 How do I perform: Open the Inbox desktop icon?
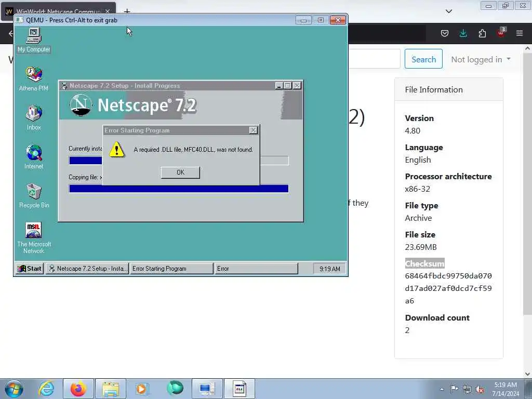pos(34,118)
